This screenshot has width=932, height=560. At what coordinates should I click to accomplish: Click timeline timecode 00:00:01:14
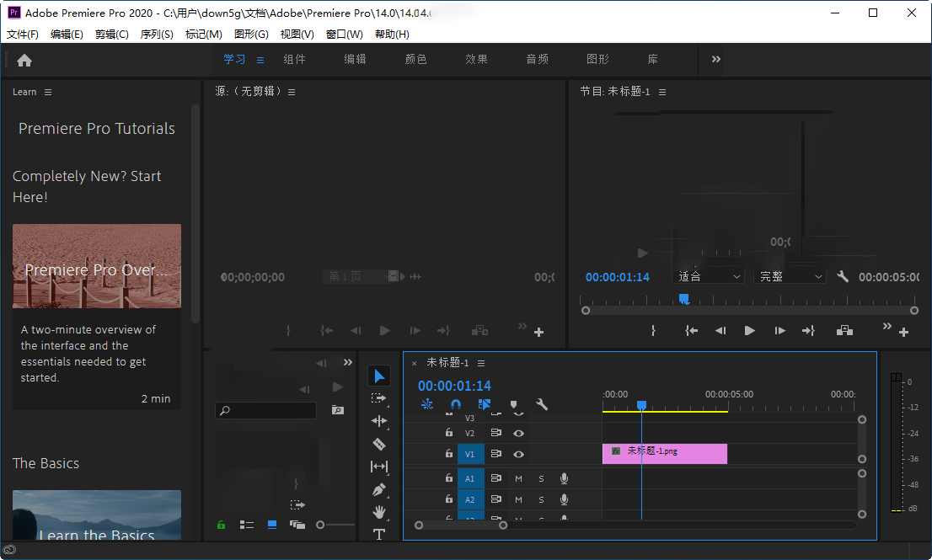(455, 386)
